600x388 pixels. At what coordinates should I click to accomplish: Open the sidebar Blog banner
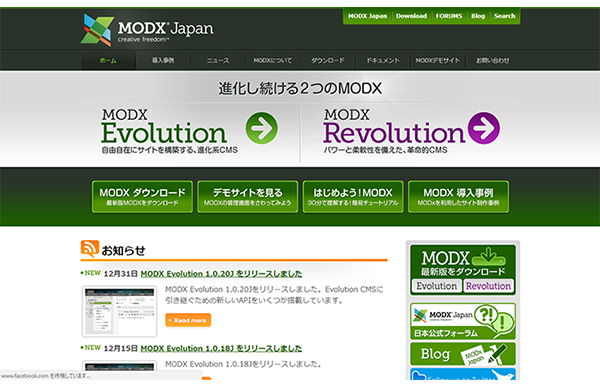[463, 354]
